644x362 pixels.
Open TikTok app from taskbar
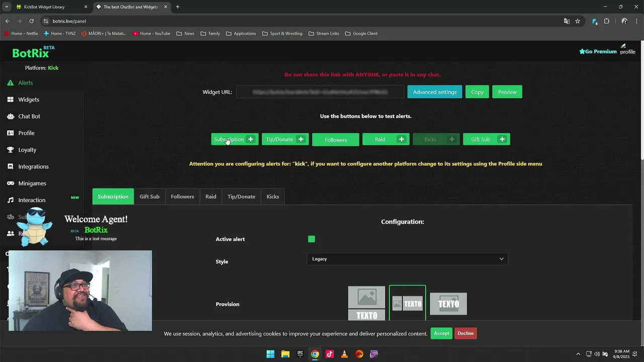point(330,354)
